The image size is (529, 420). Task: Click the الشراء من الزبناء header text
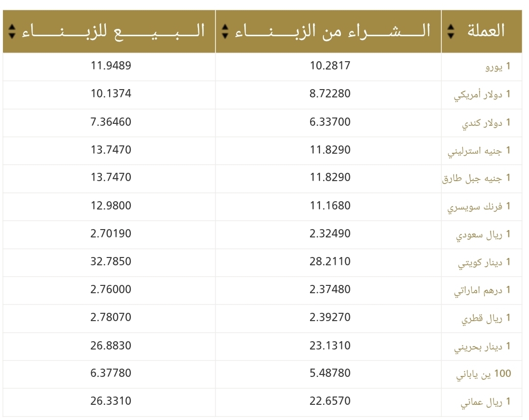coord(333,31)
